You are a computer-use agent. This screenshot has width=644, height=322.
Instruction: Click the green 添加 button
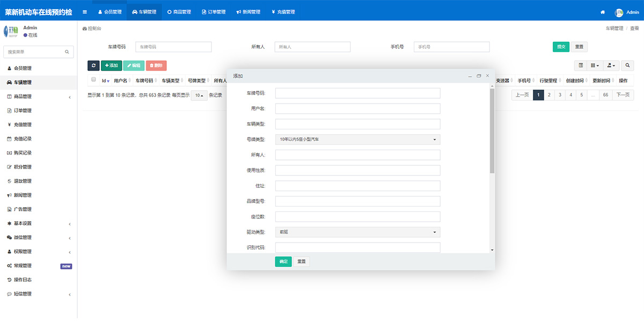(x=112, y=65)
